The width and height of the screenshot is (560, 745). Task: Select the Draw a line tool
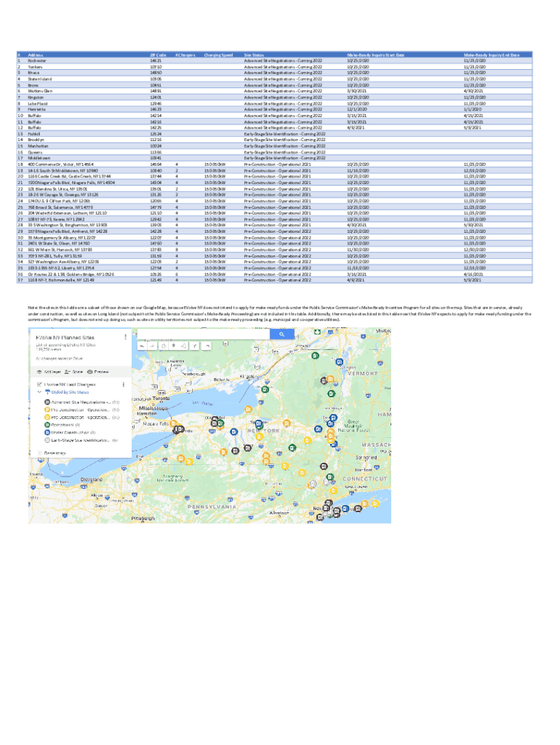coord(185,346)
